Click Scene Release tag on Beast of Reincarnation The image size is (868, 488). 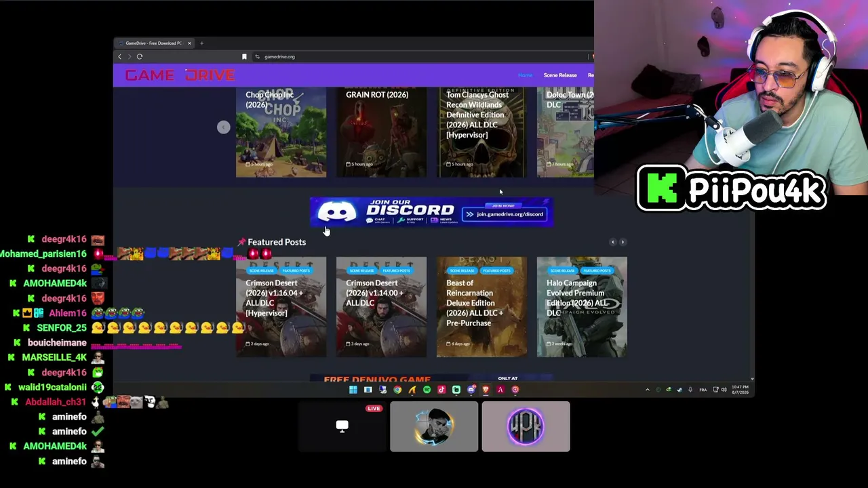(462, 271)
